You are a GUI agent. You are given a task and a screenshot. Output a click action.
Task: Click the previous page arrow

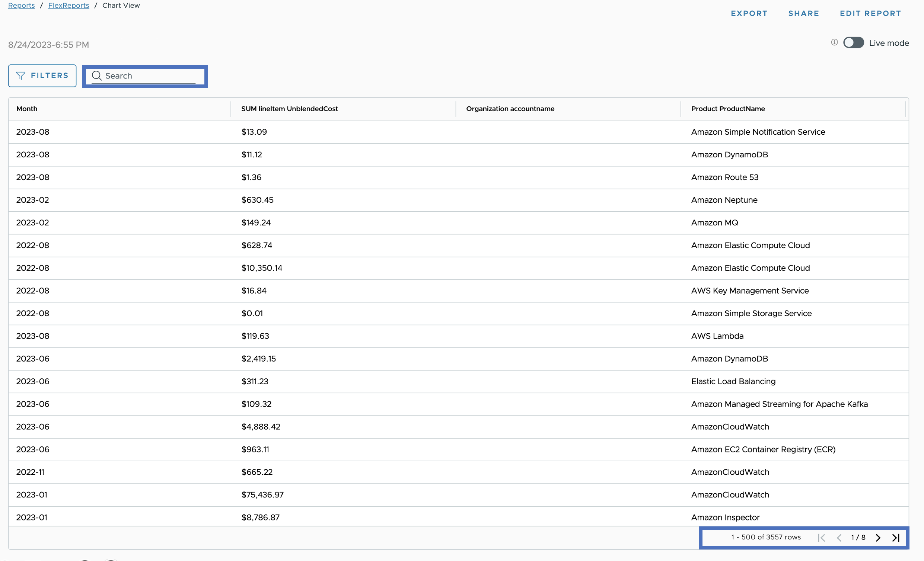(x=839, y=538)
